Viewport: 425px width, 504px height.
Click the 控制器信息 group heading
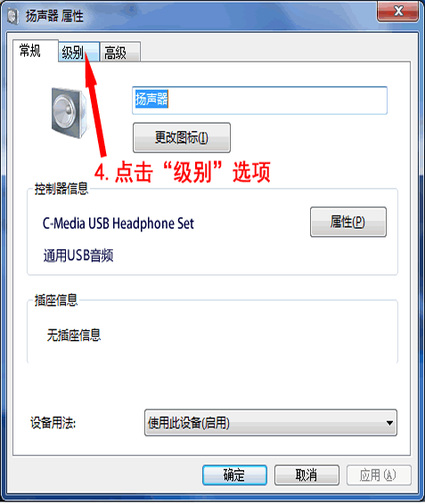click(x=61, y=189)
